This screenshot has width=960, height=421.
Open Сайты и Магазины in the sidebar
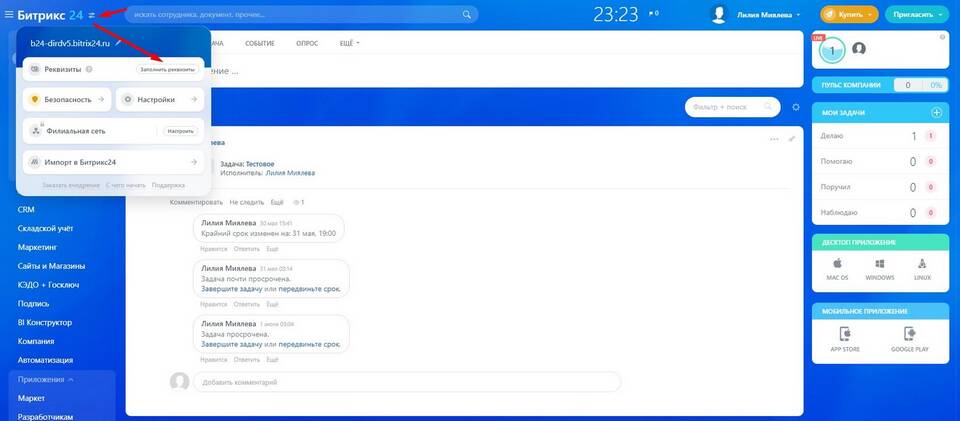point(51,266)
